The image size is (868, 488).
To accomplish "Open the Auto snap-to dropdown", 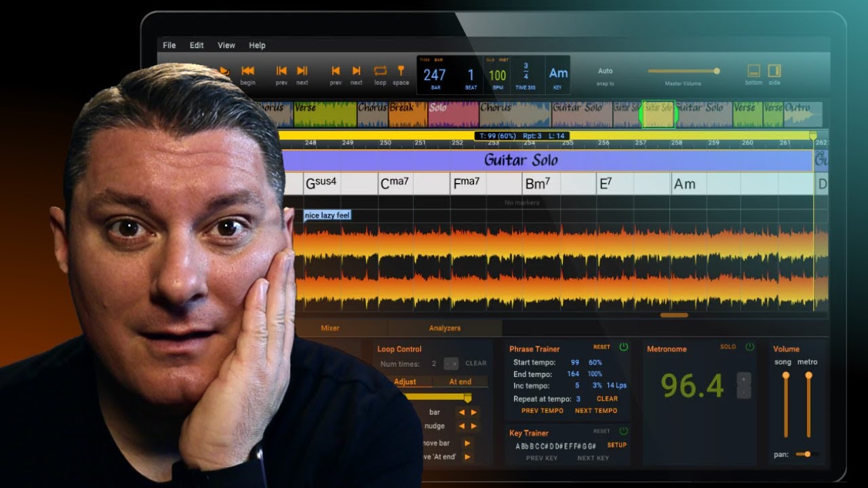I will coord(606,71).
